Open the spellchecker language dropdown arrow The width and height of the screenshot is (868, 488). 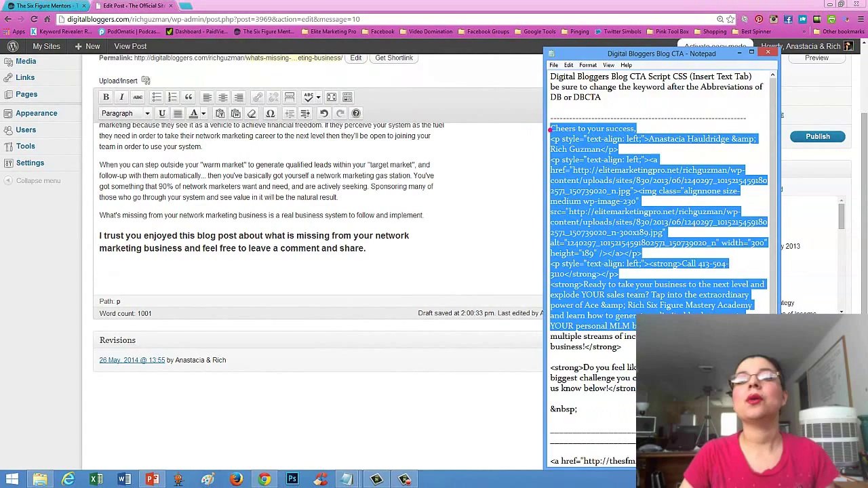click(x=318, y=97)
